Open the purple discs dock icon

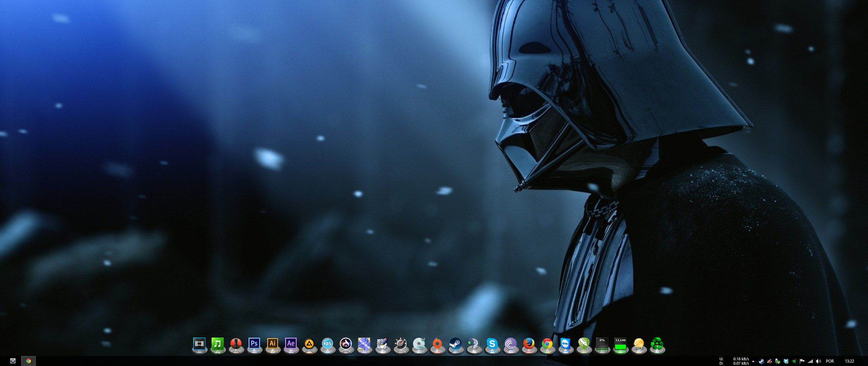pos(364,344)
